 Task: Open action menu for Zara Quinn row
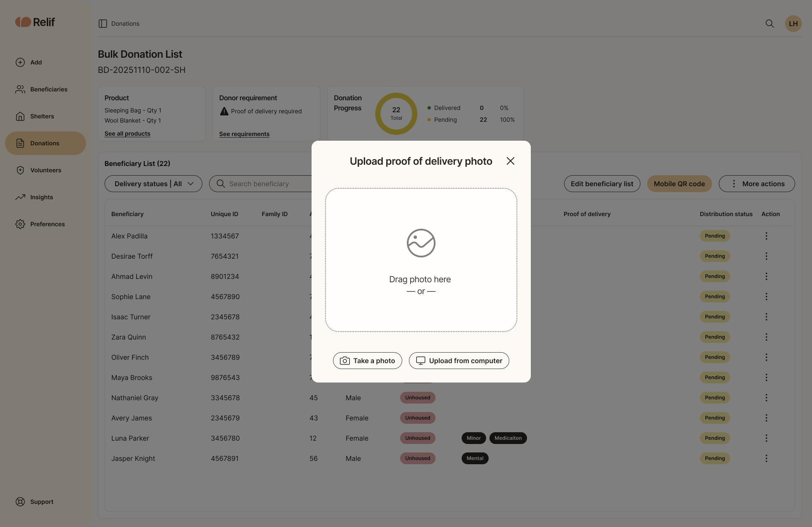click(766, 337)
